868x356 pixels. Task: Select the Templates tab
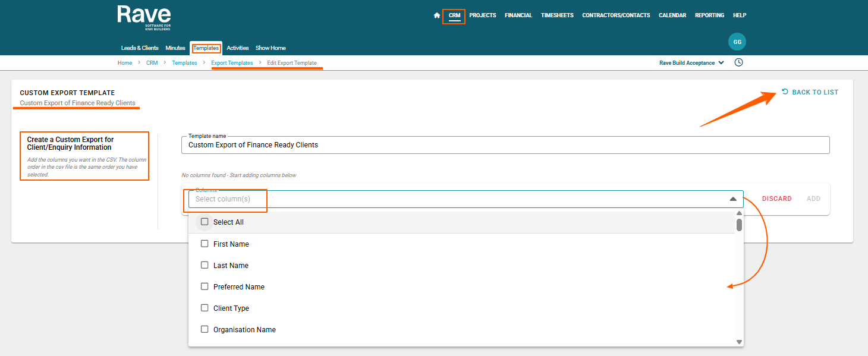pyautogui.click(x=206, y=48)
